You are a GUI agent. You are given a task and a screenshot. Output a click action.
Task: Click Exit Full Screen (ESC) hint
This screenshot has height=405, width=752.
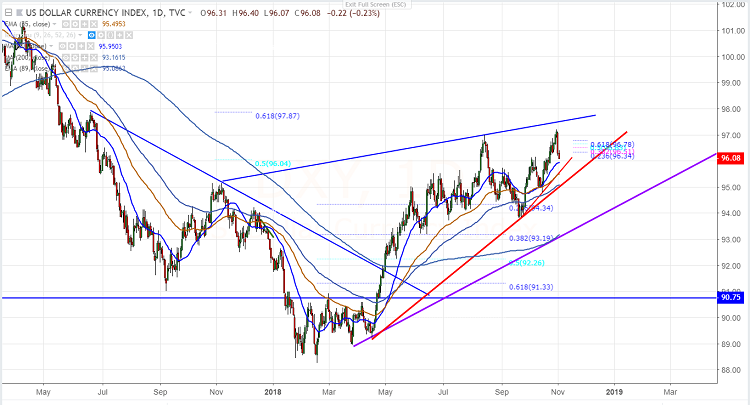point(376,4)
